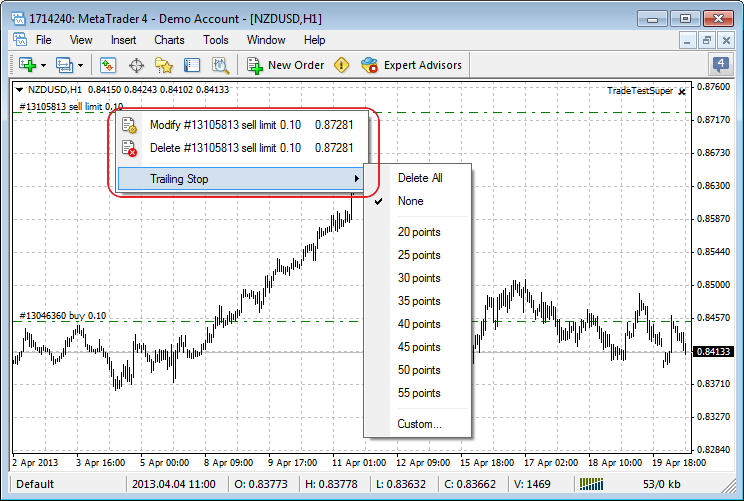Open the View menu
744x501 pixels.
(81, 40)
